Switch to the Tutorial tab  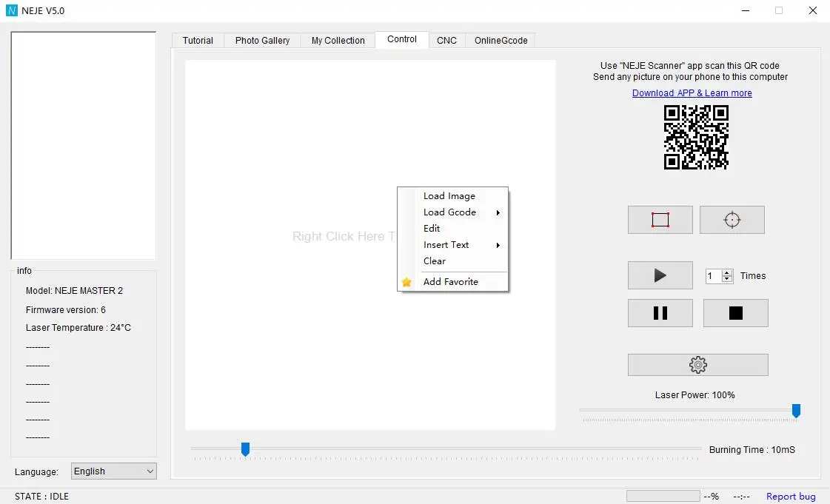[198, 41]
